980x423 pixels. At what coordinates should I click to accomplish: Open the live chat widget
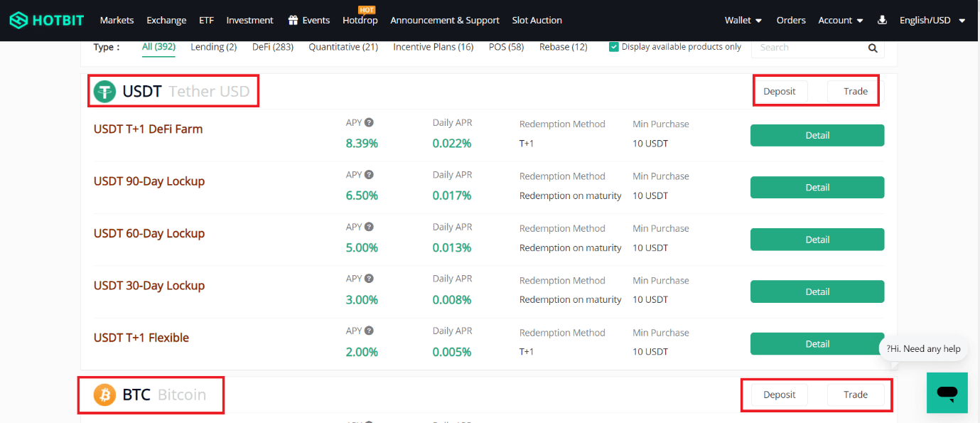(x=947, y=392)
